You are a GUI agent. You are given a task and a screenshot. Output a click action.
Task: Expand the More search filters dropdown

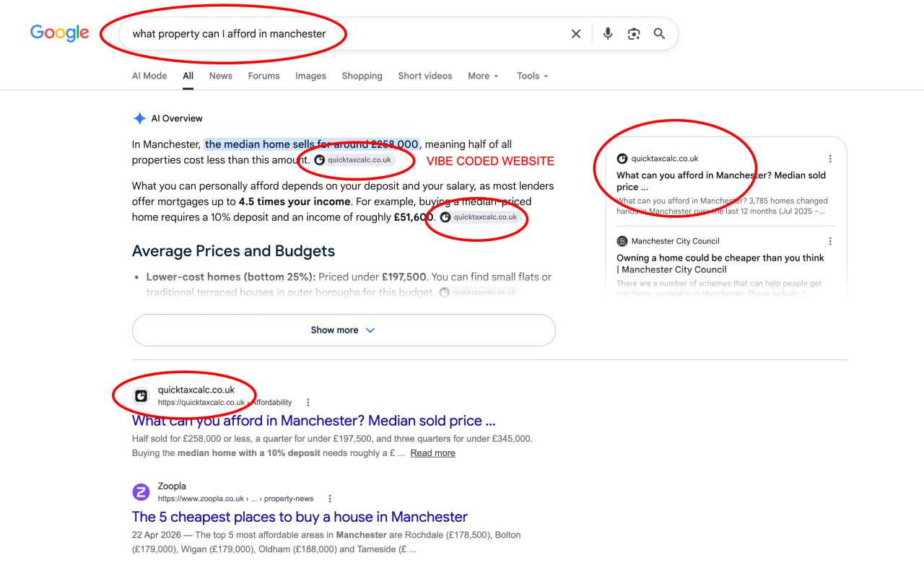(483, 76)
